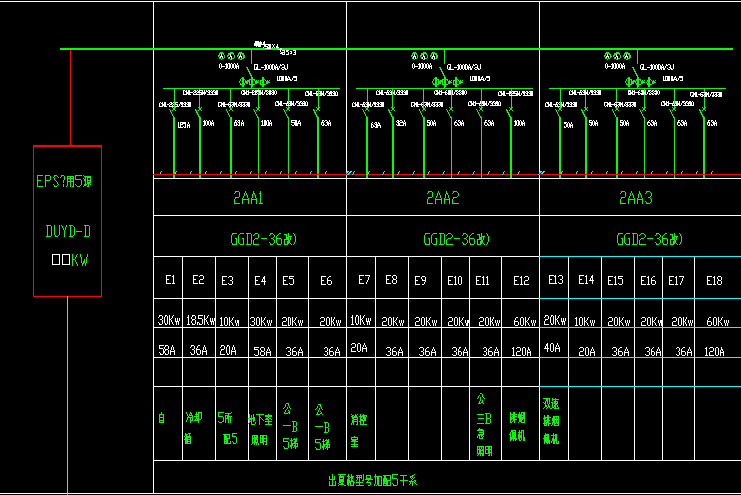Pick circuit label E18
The image size is (741, 495).
click(714, 281)
